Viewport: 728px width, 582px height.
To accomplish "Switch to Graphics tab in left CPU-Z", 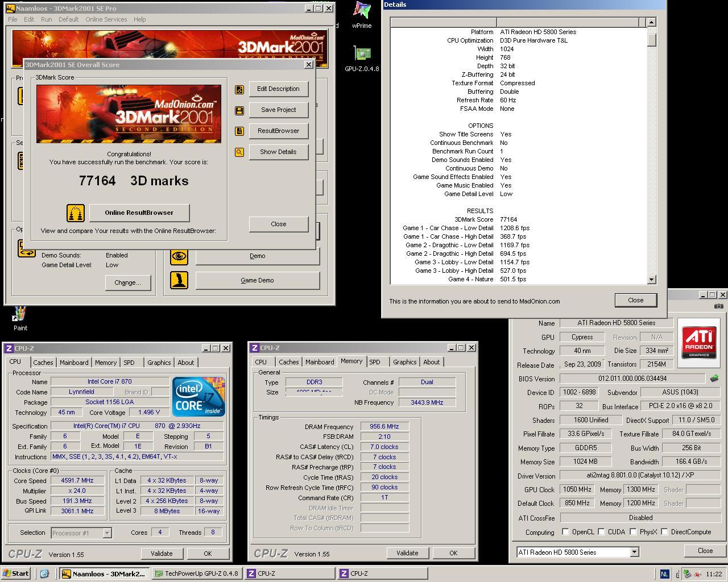I will [159, 363].
